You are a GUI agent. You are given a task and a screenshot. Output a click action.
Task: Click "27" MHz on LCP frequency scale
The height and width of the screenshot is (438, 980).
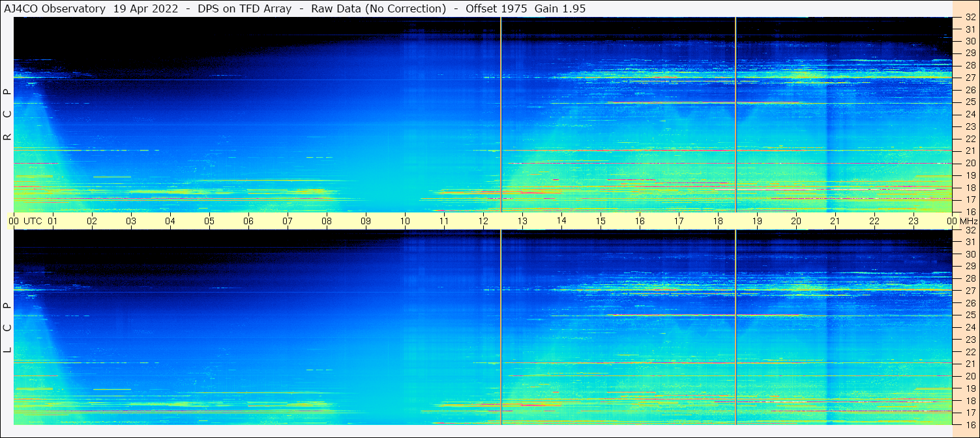[x=970, y=291]
